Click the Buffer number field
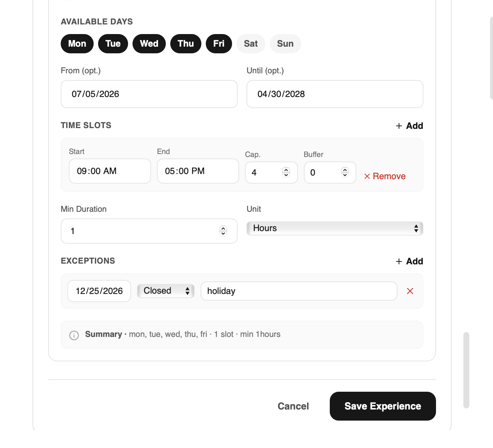 (x=330, y=173)
